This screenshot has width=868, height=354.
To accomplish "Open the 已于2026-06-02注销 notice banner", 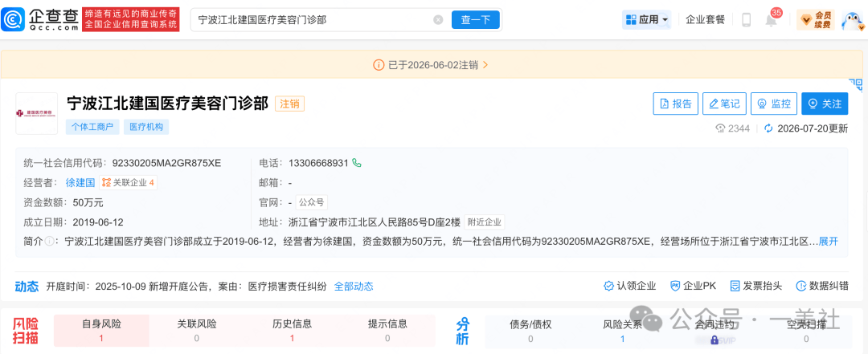I will pyautogui.click(x=431, y=65).
